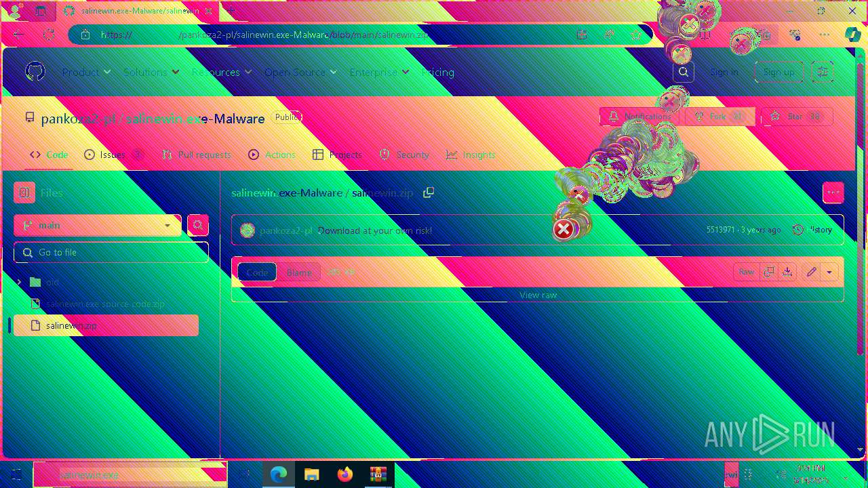Expand the old folder chevron
This screenshot has width=868, height=488.
tap(19, 282)
